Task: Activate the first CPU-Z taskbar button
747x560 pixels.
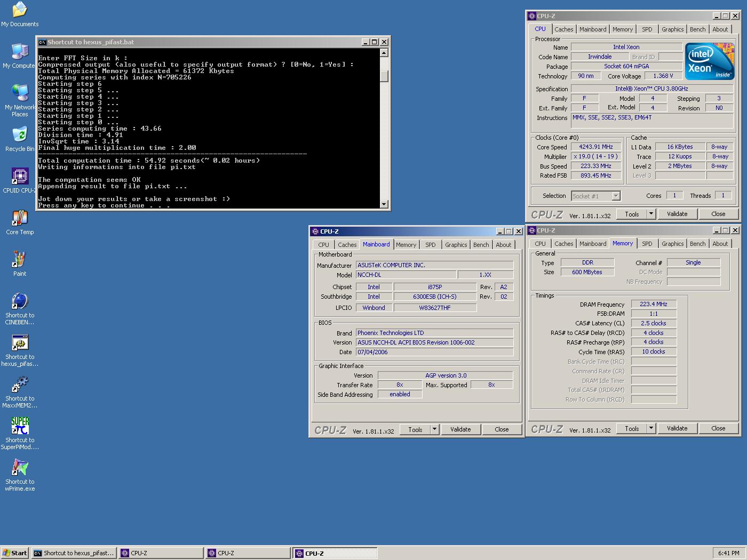Action: [x=161, y=553]
